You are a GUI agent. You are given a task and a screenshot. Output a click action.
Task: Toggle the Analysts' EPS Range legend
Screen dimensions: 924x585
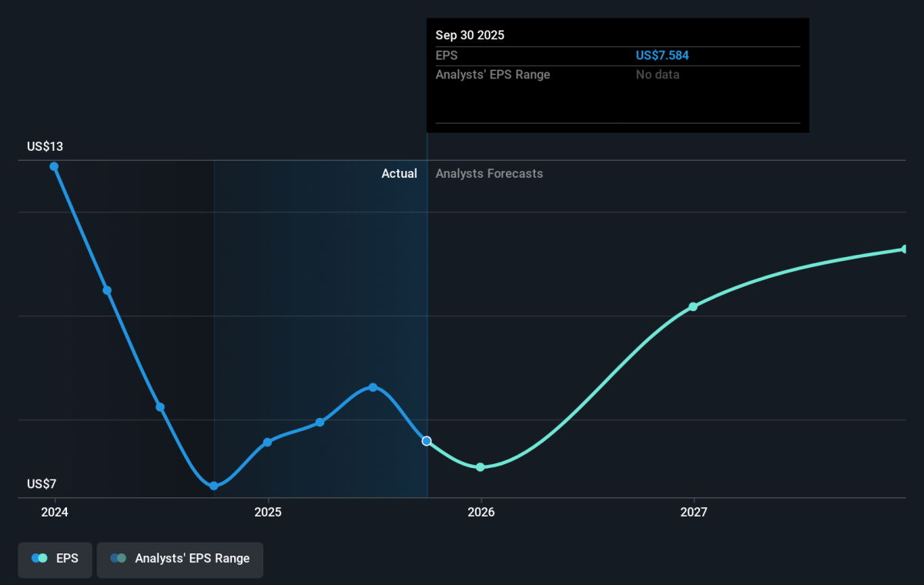click(179, 559)
